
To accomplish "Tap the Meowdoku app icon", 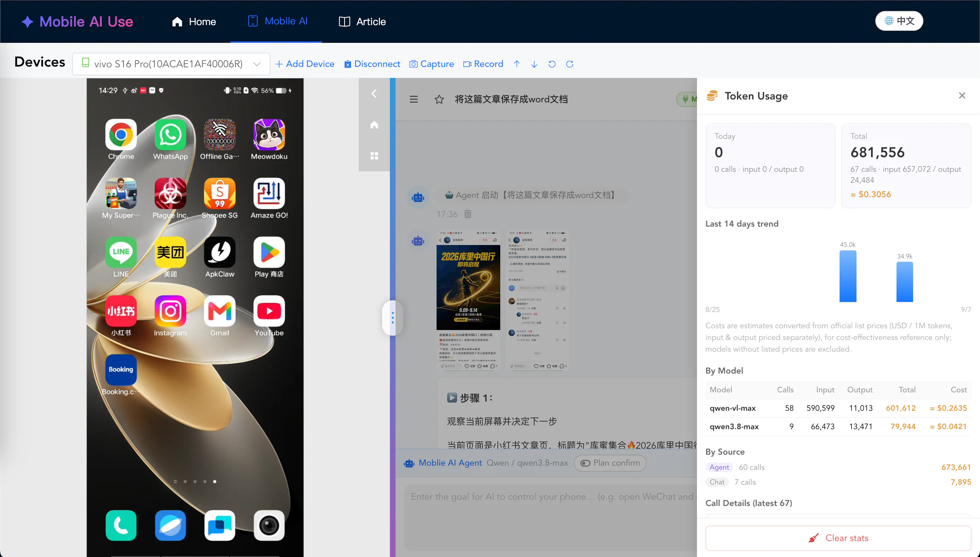I will (x=269, y=135).
